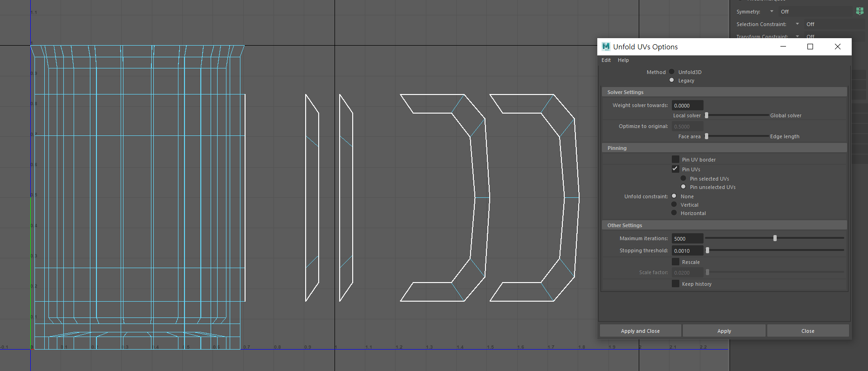Viewport: 868px width, 371px height.
Task: Set Unfold constraint to Vertical
Action: [674, 204]
